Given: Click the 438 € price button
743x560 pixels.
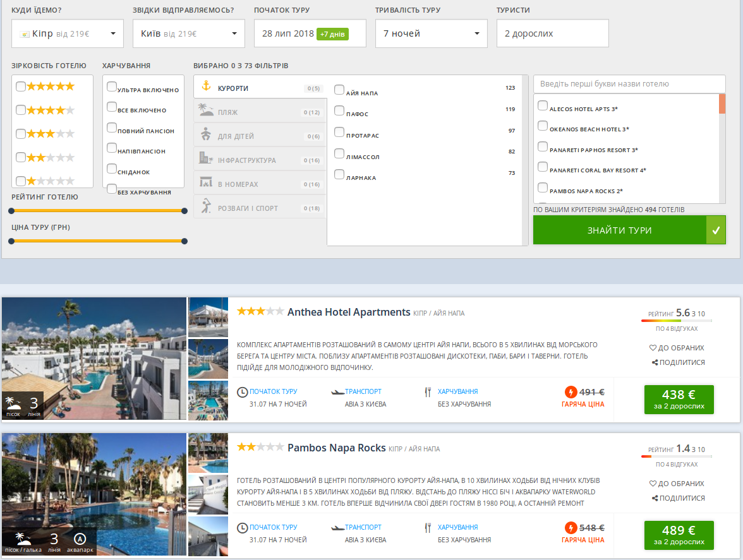Looking at the screenshot, I should click(679, 400).
